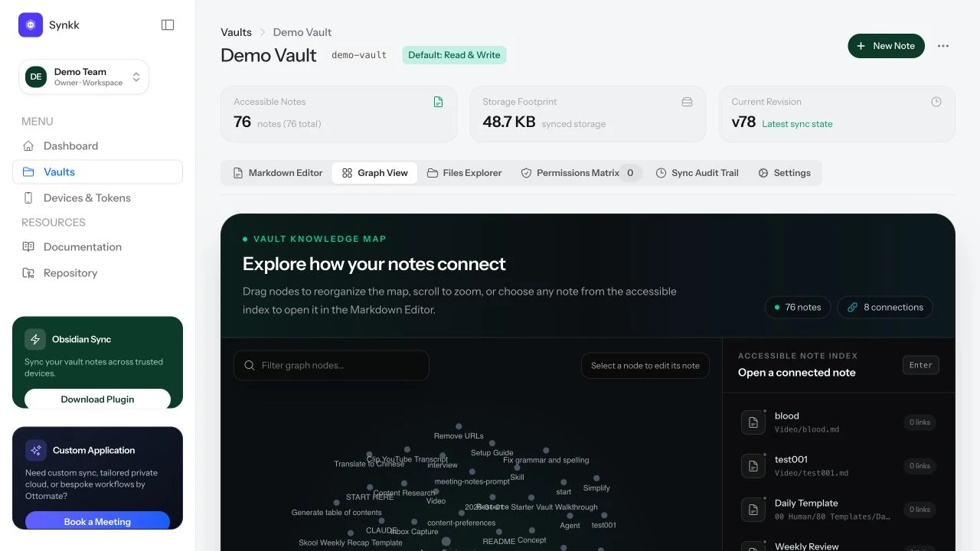Click the Custom Application sparkle icon
Viewport: 980px width, 551px height.
pos(36,450)
